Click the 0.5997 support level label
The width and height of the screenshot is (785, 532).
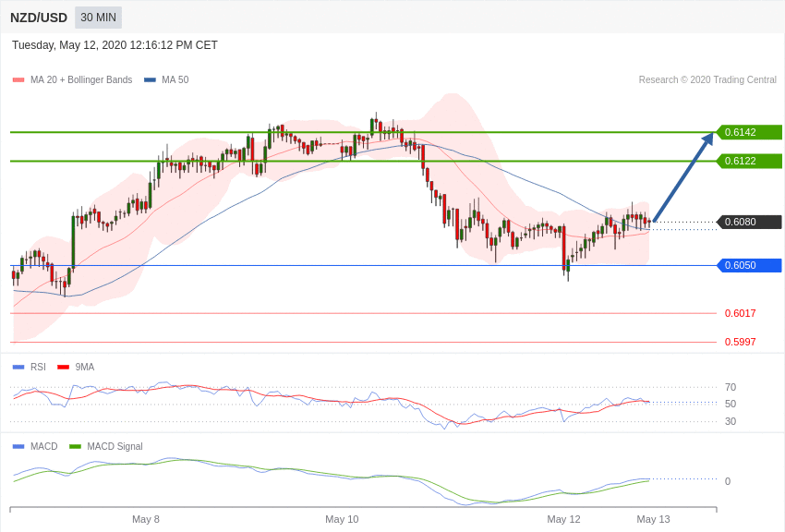click(x=740, y=342)
